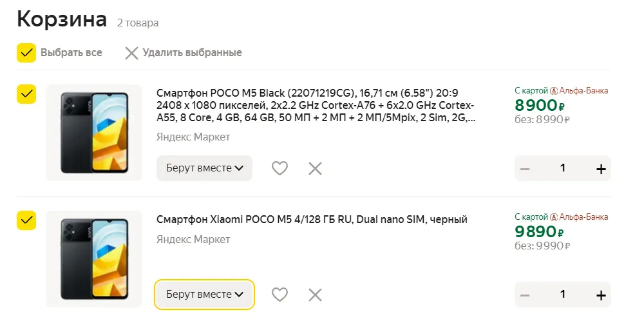644x330 pixels.
Task: Click quantity field of POCO M5 64 GB
Action: (563, 168)
